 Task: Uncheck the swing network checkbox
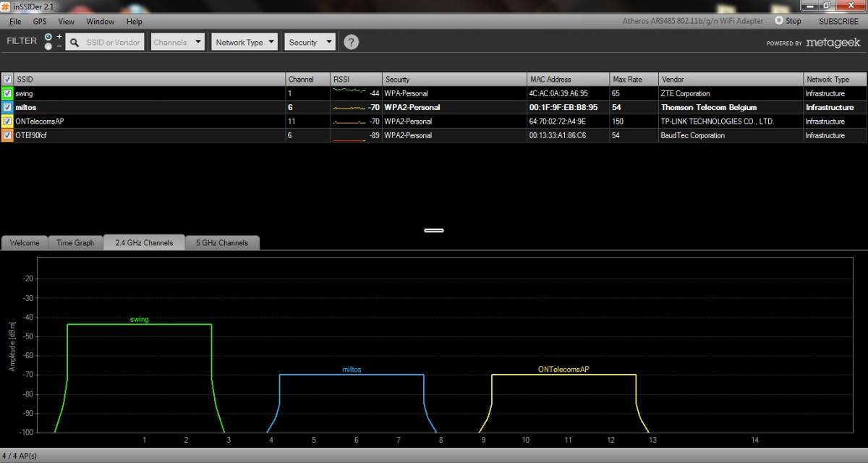tap(7, 93)
